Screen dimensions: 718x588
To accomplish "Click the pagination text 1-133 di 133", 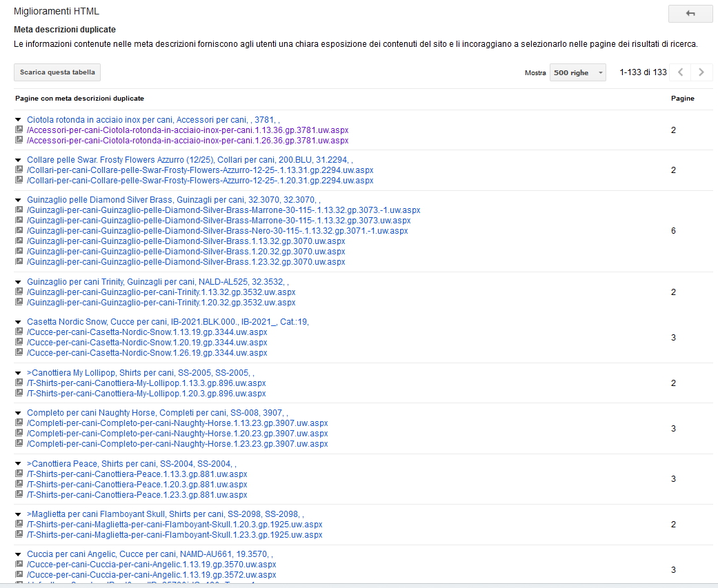I will [643, 72].
